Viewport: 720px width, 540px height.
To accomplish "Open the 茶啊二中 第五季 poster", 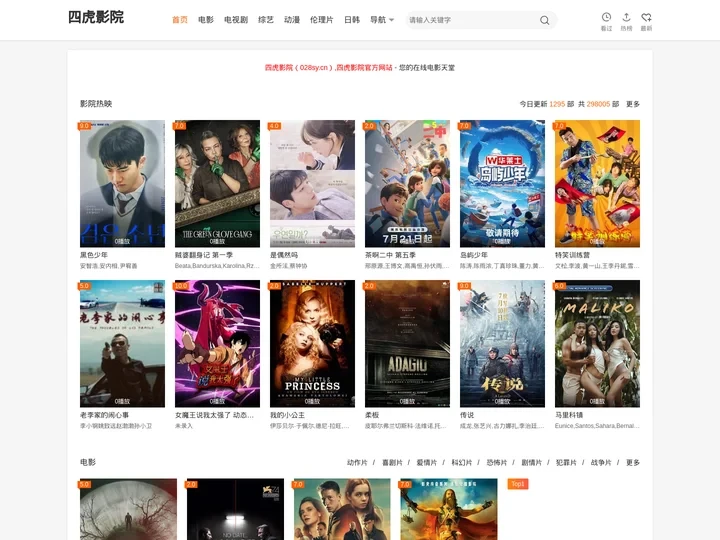I will (407, 184).
